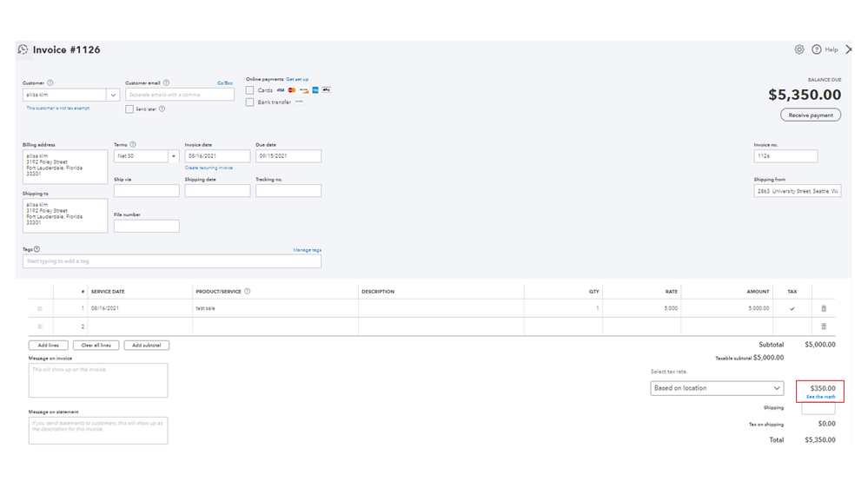
Task: Click the Terms help info icon
Action: [133, 144]
